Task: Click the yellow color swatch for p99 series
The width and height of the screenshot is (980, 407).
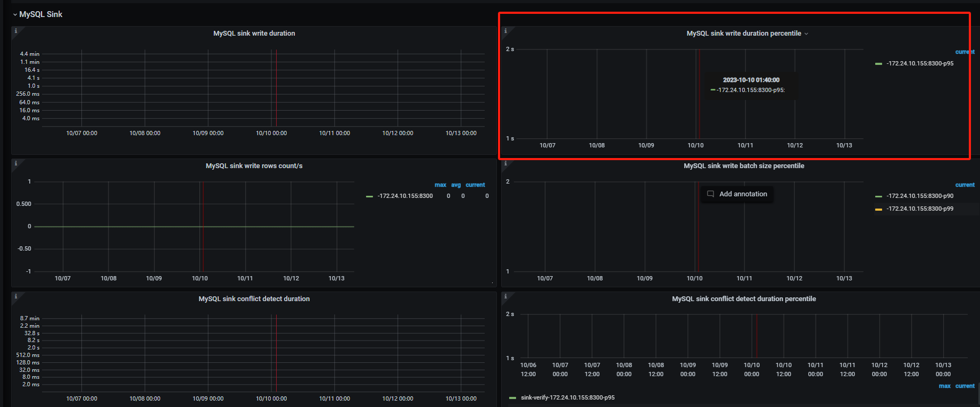Action: [878, 209]
